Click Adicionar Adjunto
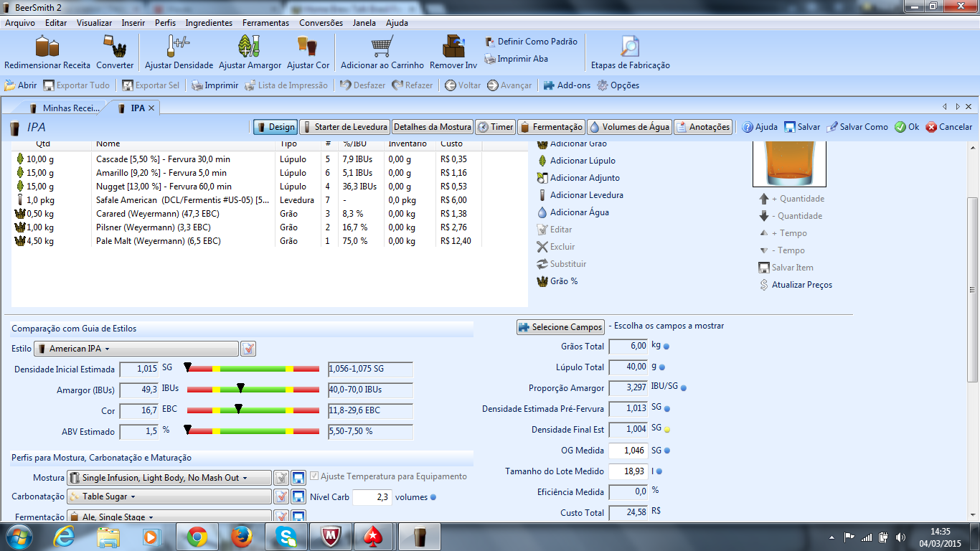 578,178
